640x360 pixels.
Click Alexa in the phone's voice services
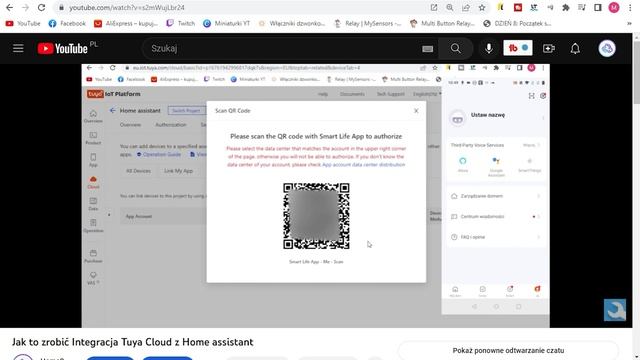[x=462, y=164]
